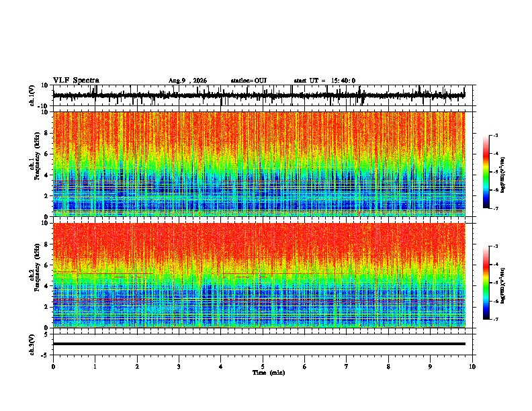Click the ch.3 flat voltage trace line
Image resolution: width=532 pixels, height=411 pixels.
259,344
